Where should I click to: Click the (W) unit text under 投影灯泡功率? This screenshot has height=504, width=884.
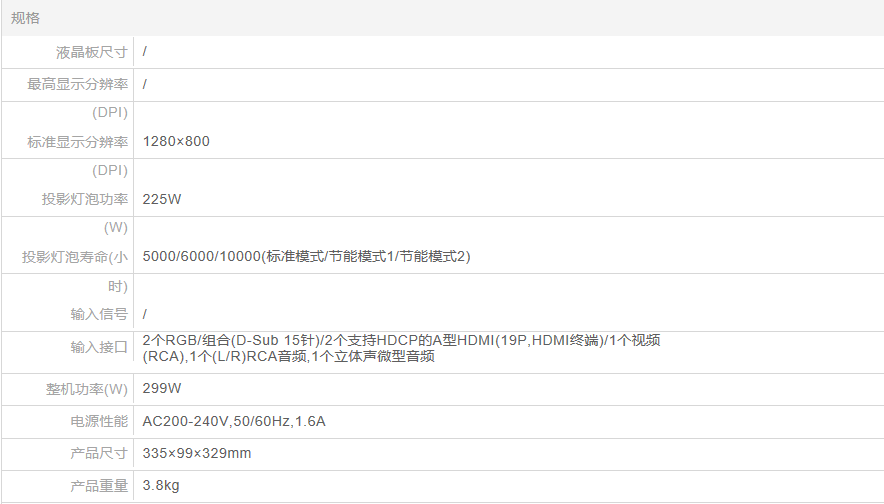[x=116, y=227]
